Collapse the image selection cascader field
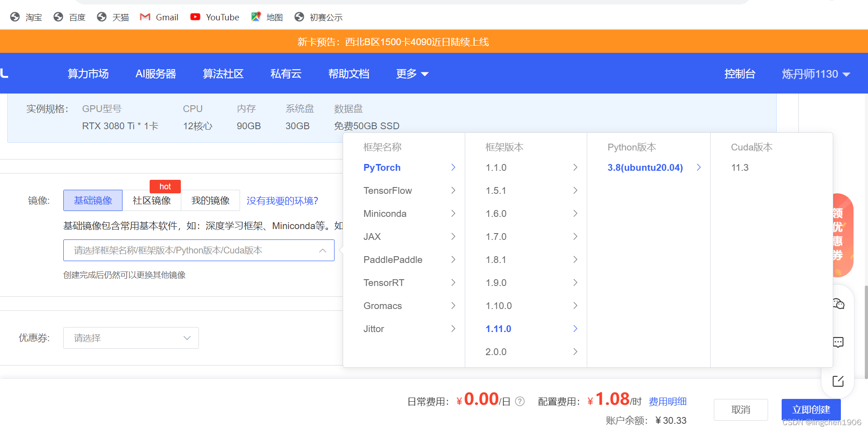Viewport: 868px width, 431px height. click(x=199, y=250)
